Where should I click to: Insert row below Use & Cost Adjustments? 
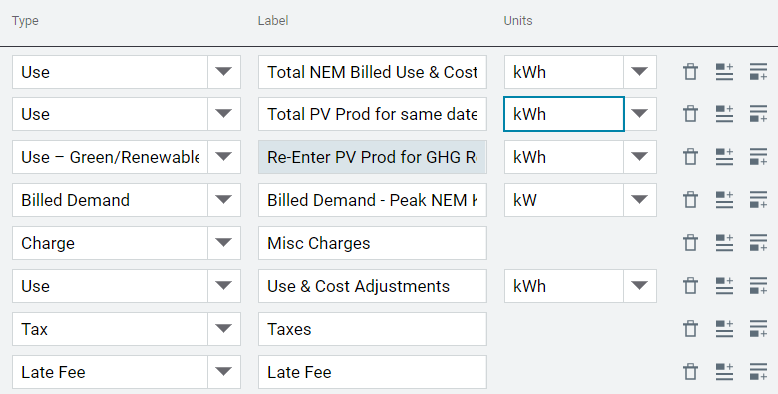(x=758, y=286)
